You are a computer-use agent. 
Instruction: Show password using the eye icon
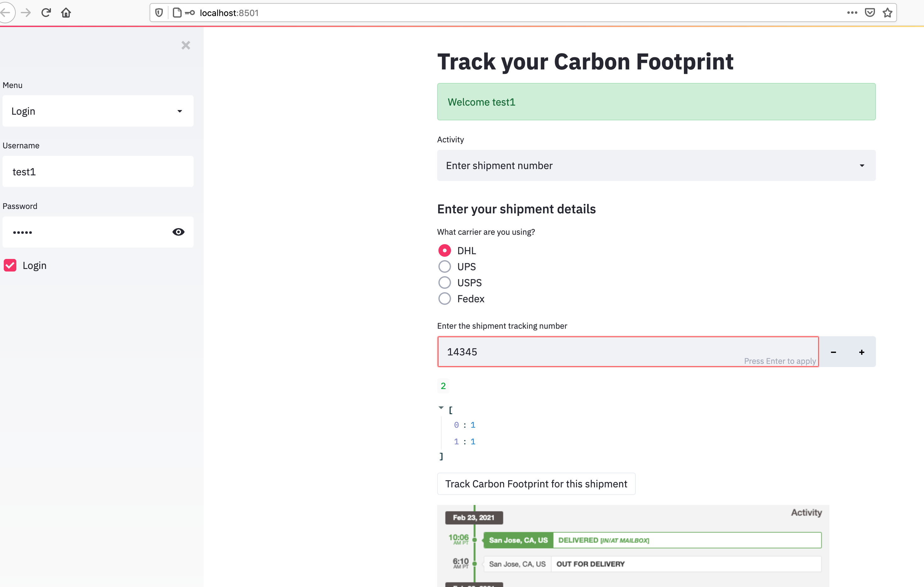(179, 232)
